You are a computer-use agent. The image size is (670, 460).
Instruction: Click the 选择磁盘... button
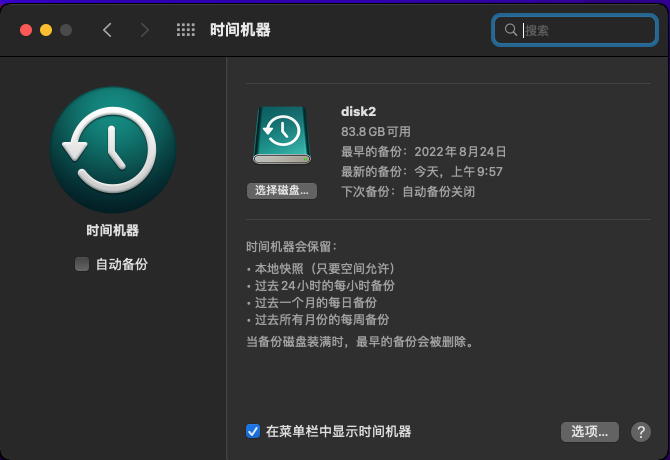(x=282, y=190)
